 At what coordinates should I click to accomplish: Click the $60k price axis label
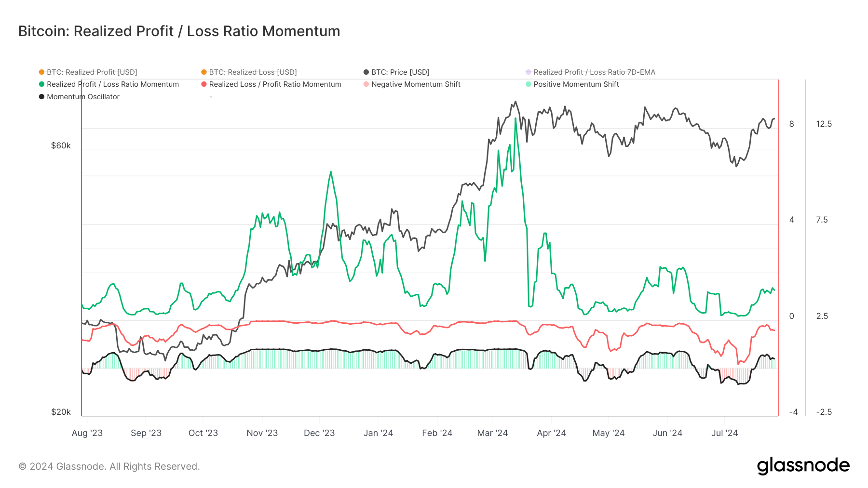pyautogui.click(x=61, y=145)
